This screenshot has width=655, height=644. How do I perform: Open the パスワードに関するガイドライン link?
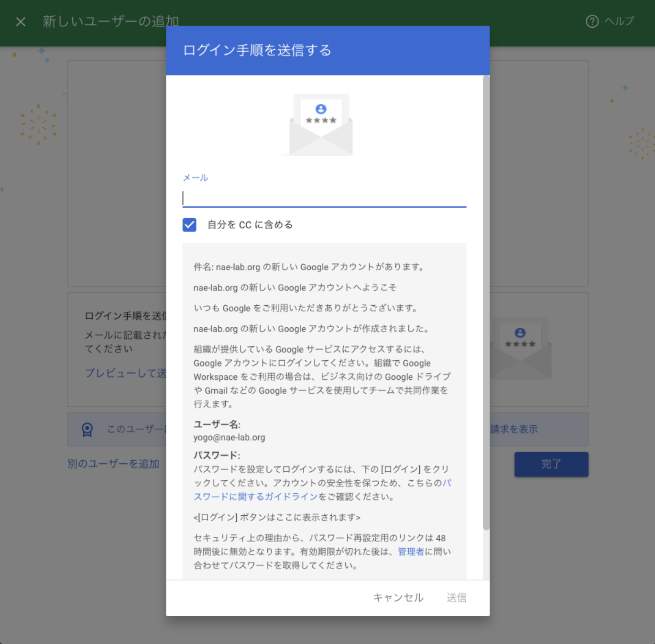(x=255, y=497)
